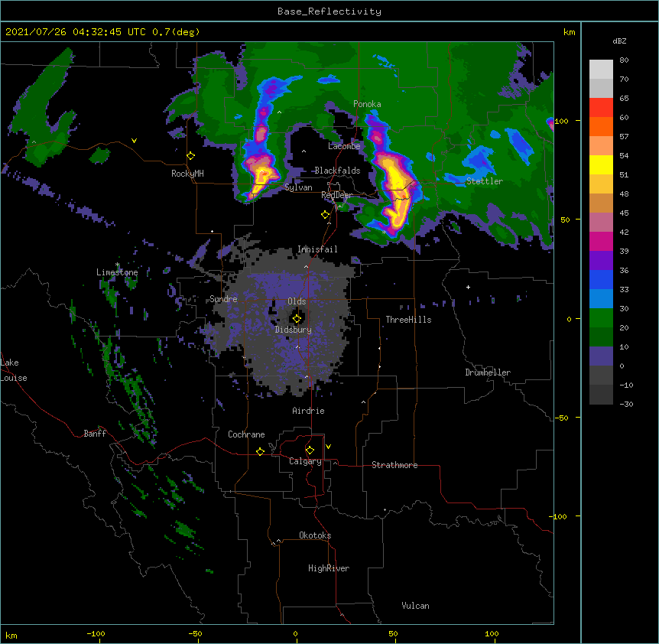Click the yellow V marker east of Calgary

coord(328,447)
